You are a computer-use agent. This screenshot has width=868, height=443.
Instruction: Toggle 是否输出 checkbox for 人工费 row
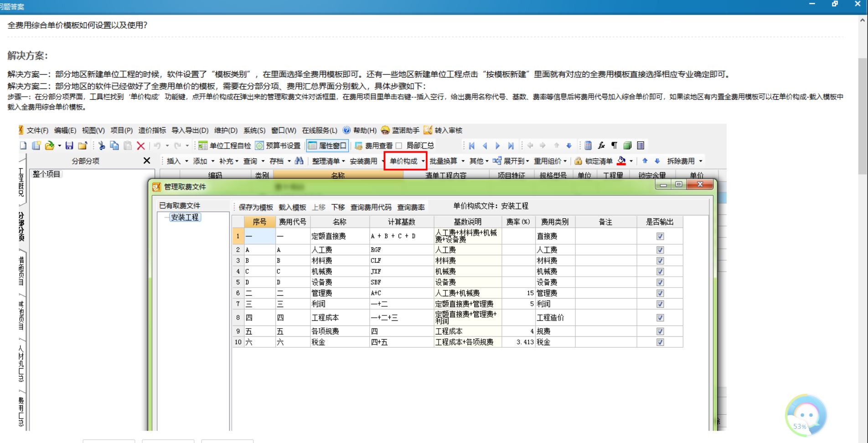[x=660, y=250]
